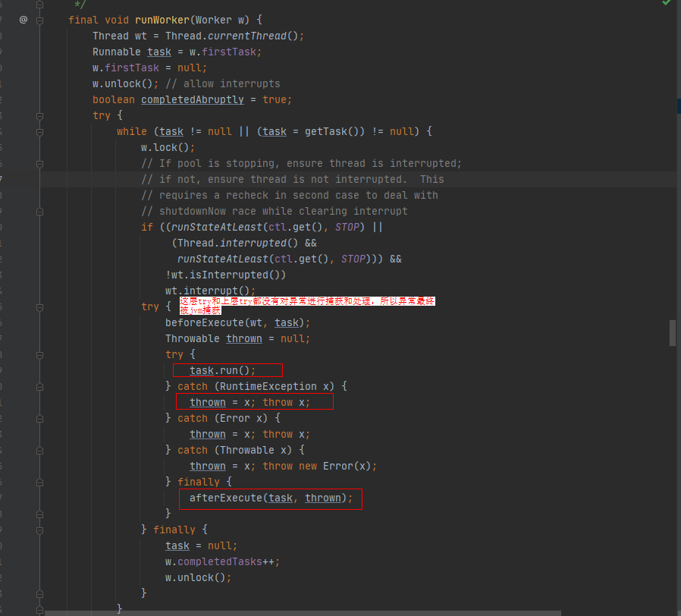The image size is (681, 616).
Task: Collapse the outermost try block fold marker
Action: click(x=39, y=116)
